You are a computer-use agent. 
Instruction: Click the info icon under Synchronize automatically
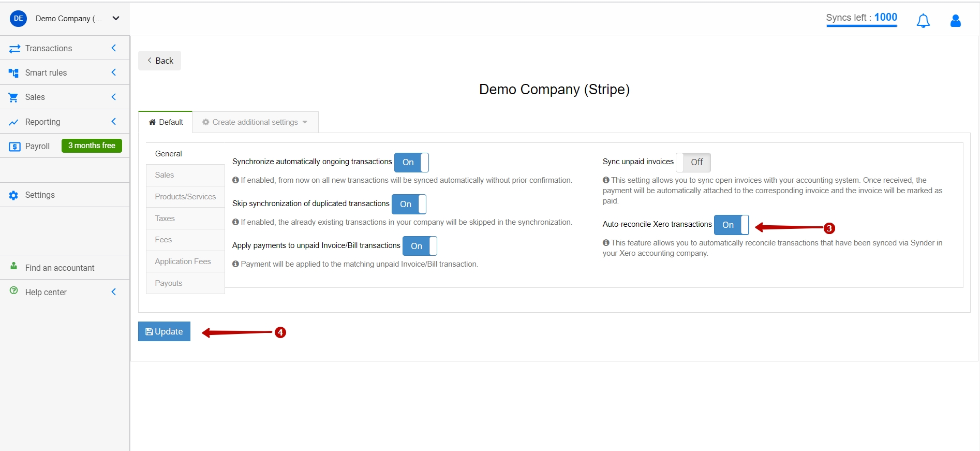click(x=235, y=180)
